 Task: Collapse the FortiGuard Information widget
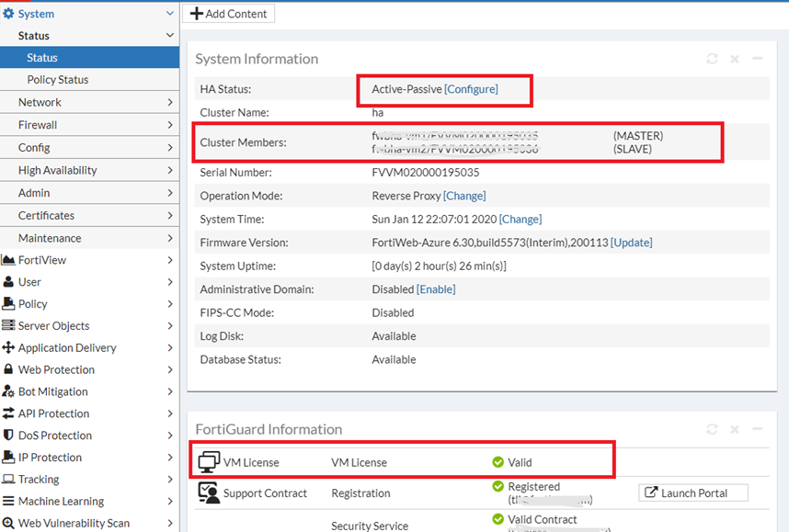pyautogui.click(x=758, y=429)
